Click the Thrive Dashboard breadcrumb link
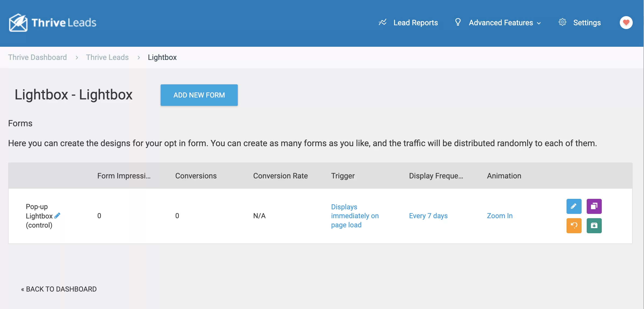 (x=37, y=57)
